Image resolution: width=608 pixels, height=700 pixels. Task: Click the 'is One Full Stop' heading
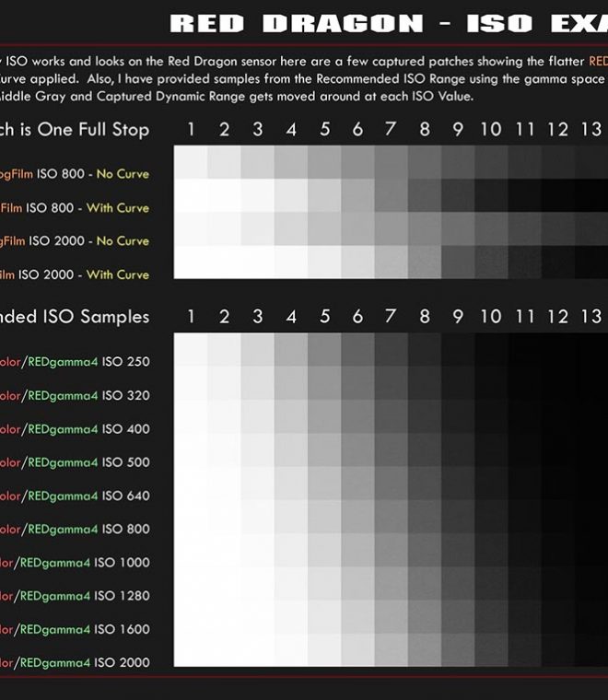(85, 130)
